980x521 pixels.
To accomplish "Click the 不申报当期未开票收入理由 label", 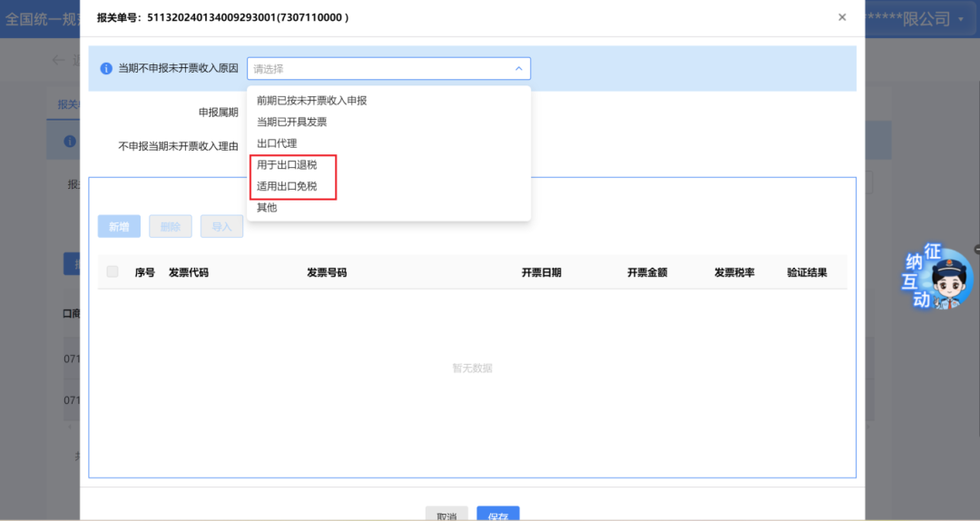I will (178, 146).
